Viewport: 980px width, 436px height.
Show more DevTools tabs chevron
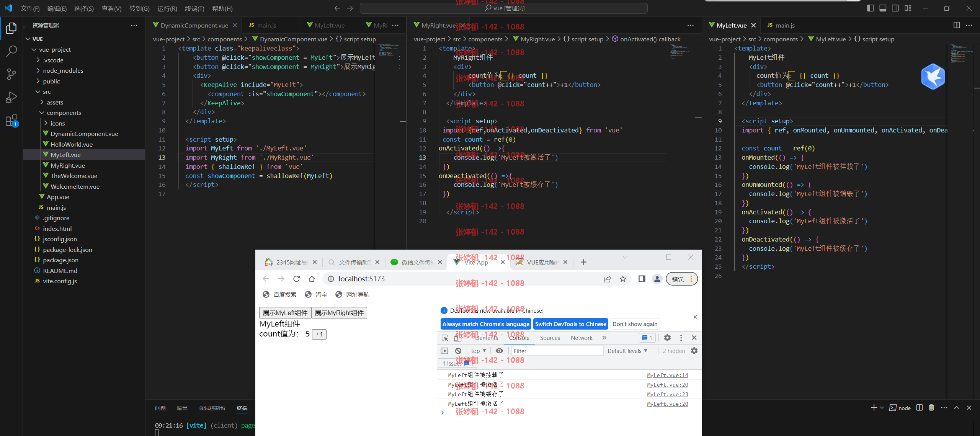point(604,338)
